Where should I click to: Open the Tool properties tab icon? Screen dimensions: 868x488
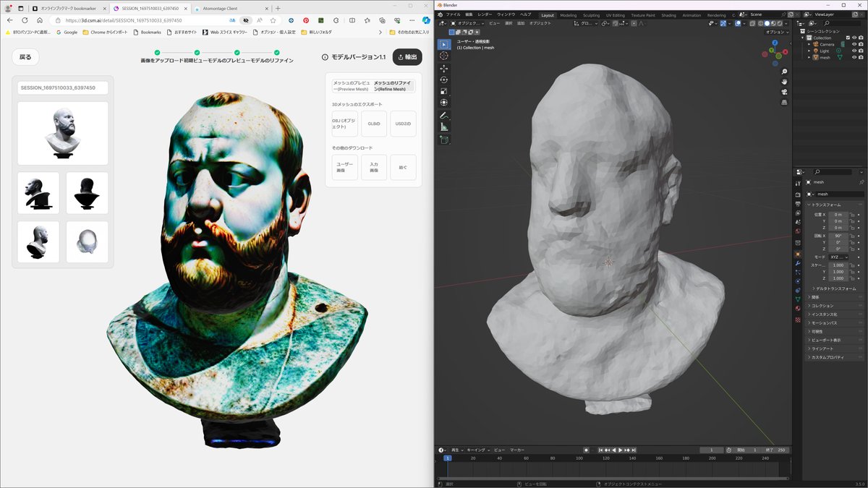point(798,183)
